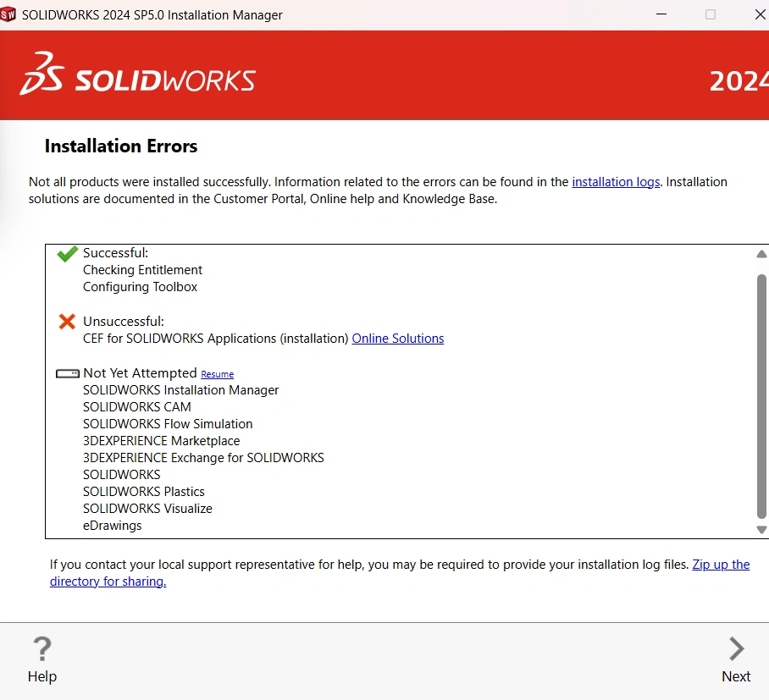Click the 3DS SOLIDWORKS banner logo
Image resolution: width=769 pixels, height=700 pixels.
(x=137, y=74)
